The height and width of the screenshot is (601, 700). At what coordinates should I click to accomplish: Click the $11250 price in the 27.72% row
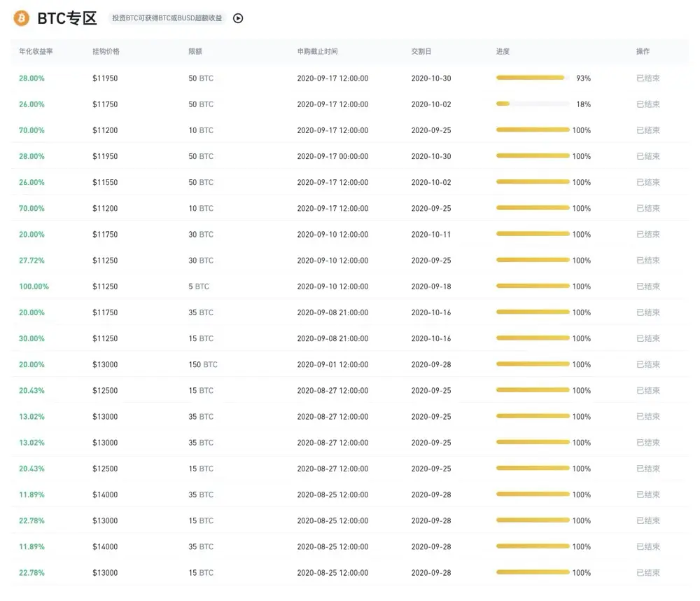click(105, 261)
